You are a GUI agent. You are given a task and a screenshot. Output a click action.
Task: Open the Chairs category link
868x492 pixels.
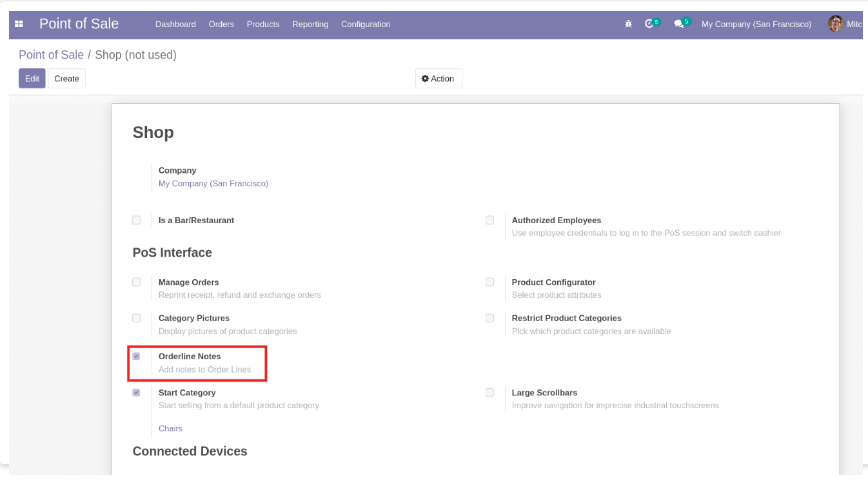(170, 429)
